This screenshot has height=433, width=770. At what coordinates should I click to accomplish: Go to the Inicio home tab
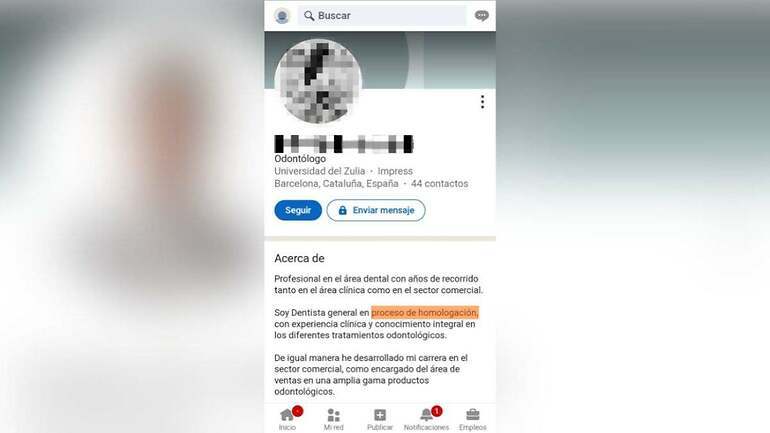[288, 419]
